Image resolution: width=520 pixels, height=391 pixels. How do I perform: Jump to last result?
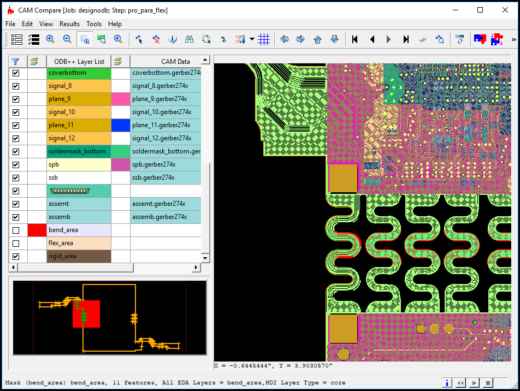pyautogui.click(x=406, y=39)
